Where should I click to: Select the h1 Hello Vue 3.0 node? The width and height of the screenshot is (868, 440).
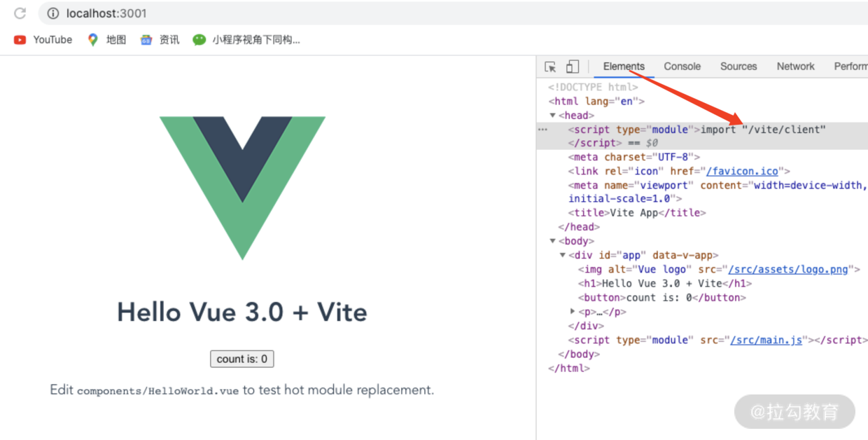pyautogui.click(x=665, y=284)
